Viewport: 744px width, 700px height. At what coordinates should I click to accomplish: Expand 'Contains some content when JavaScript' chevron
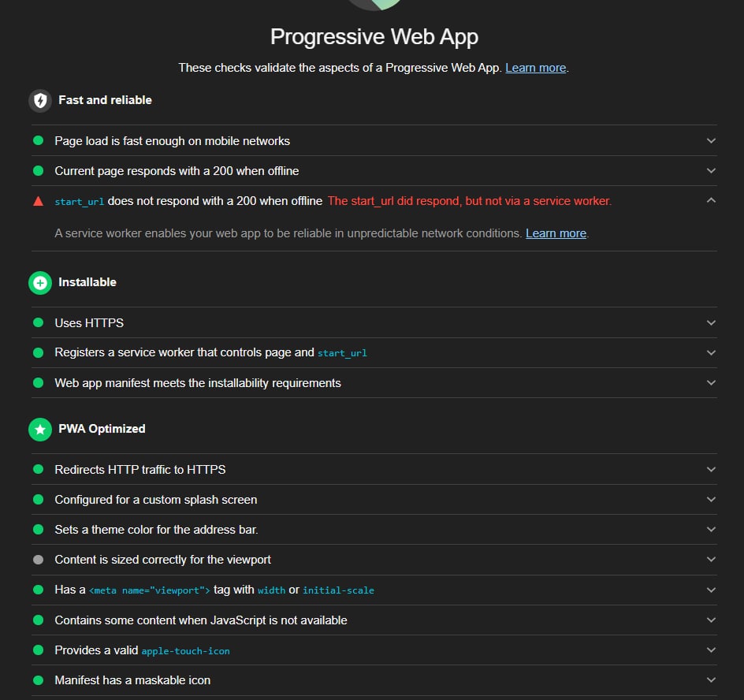[711, 620]
